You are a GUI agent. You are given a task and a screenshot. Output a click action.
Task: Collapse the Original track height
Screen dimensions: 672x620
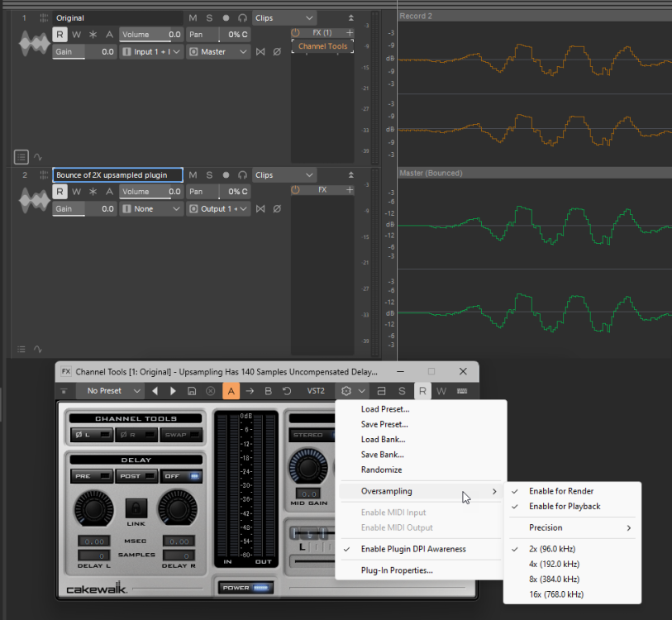click(351, 18)
